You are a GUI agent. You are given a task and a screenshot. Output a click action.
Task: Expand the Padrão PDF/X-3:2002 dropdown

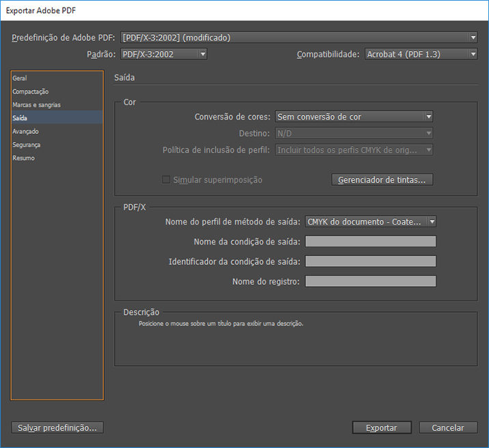pyautogui.click(x=163, y=54)
